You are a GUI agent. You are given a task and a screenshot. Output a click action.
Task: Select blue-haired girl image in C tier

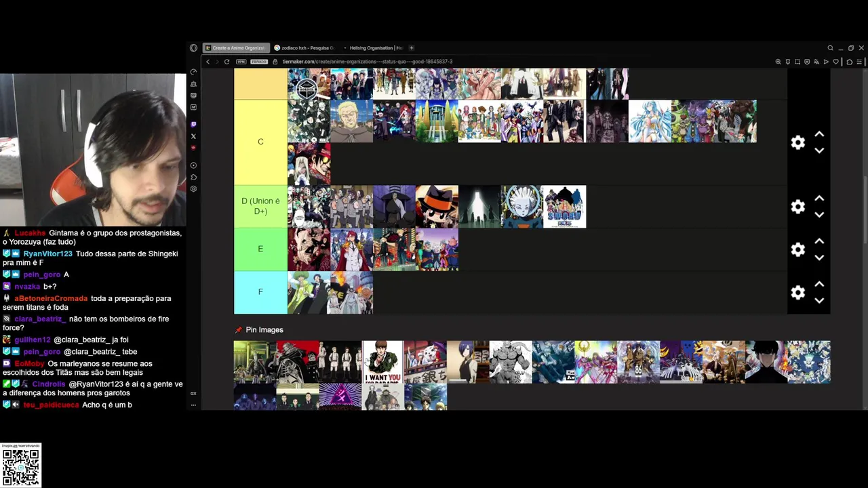click(650, 121)
